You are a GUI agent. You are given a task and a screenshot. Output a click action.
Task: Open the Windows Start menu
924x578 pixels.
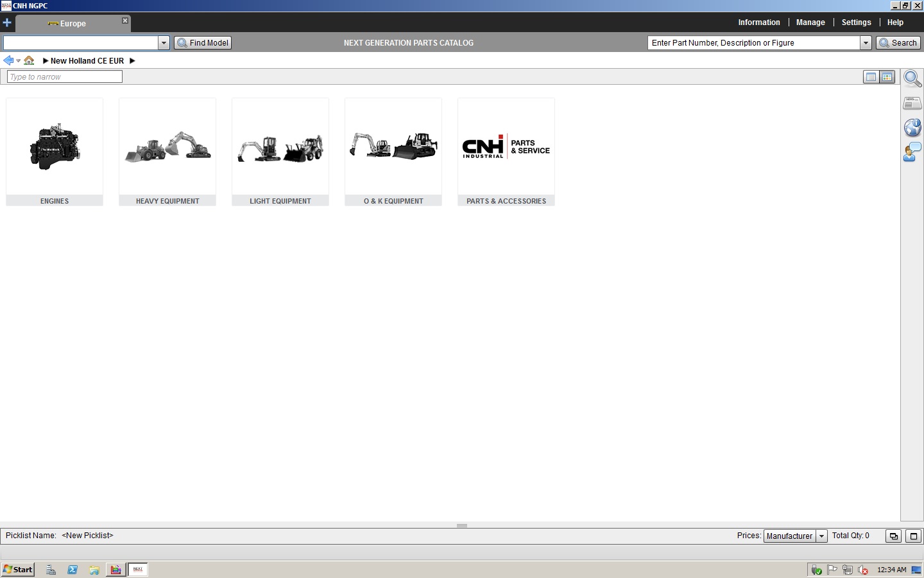pos(18,570)
